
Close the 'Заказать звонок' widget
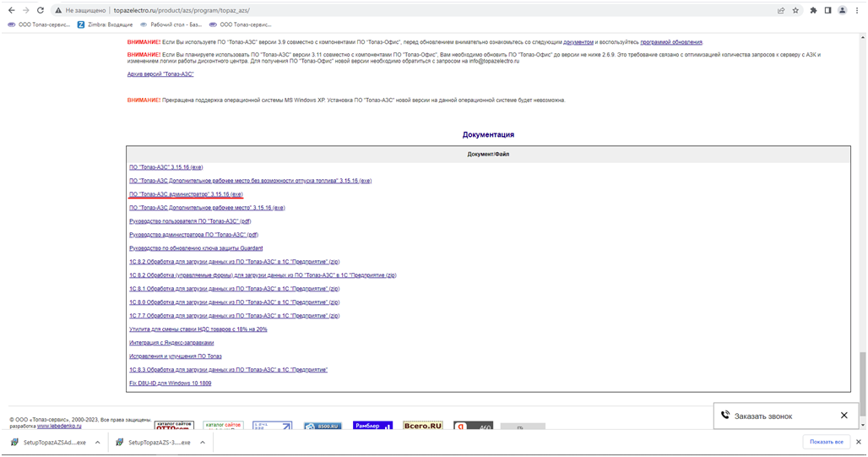pyautogui.click(x=844, y=416)
